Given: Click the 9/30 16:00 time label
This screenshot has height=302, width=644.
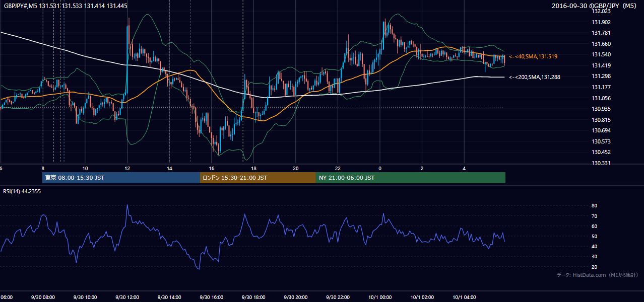Looking at the screenshot, I should 211,297.
